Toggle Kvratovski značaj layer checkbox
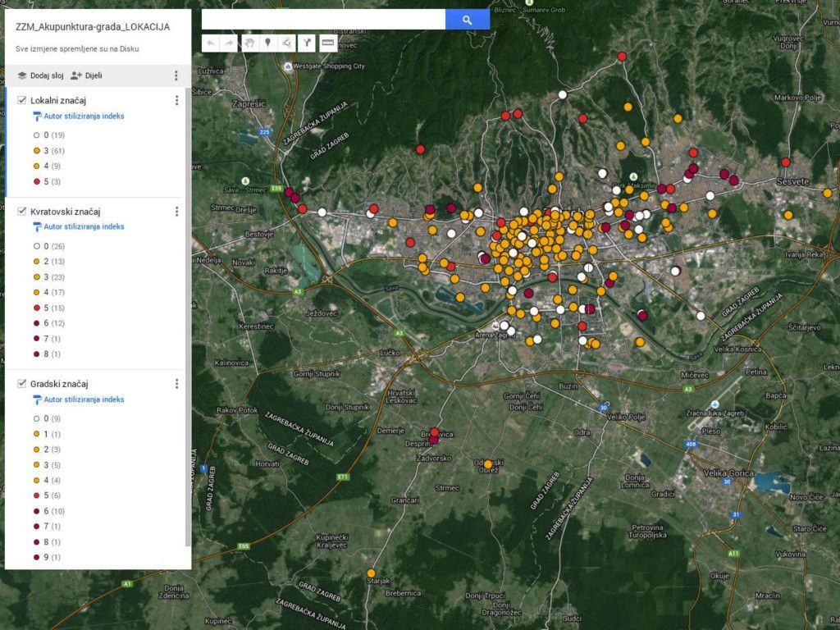This screenshot has width=840, height=630. point(22,211)
